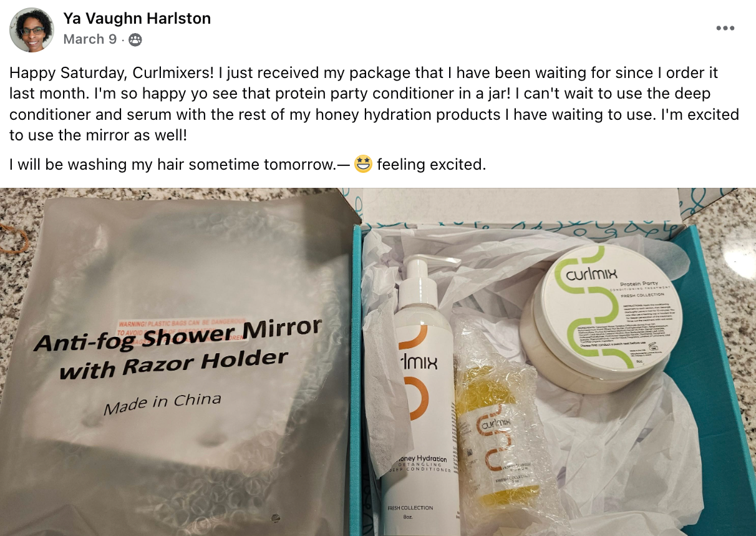Click the Ya Vaughn Harlston name link

tap(137, 19)
